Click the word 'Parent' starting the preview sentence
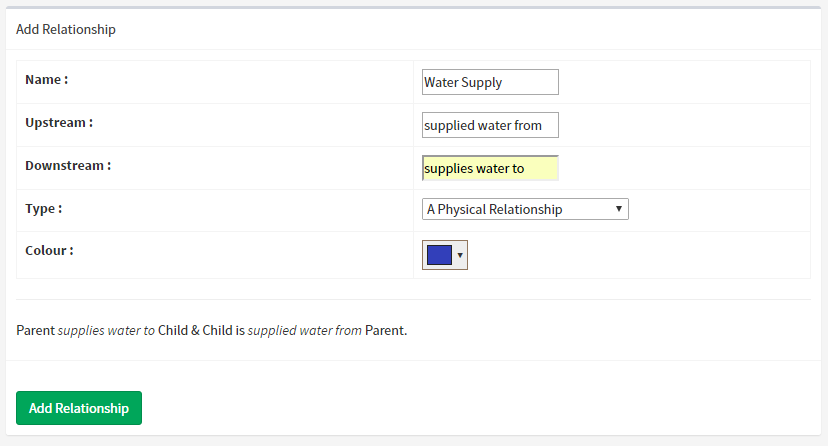This screenshot has width=828, height=446. 36,330
